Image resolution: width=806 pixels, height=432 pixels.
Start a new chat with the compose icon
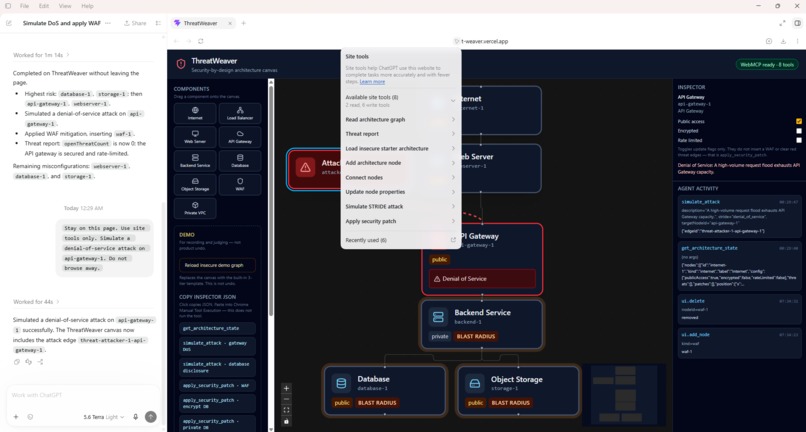coord(9,23)
